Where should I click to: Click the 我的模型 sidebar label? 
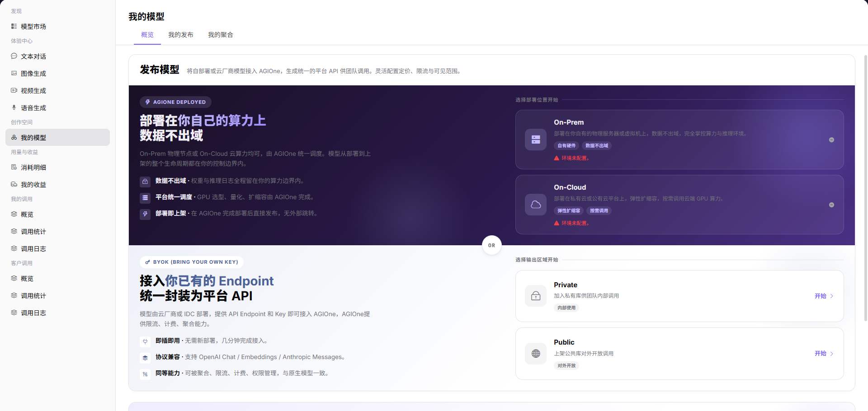click(x=33, y=137)
